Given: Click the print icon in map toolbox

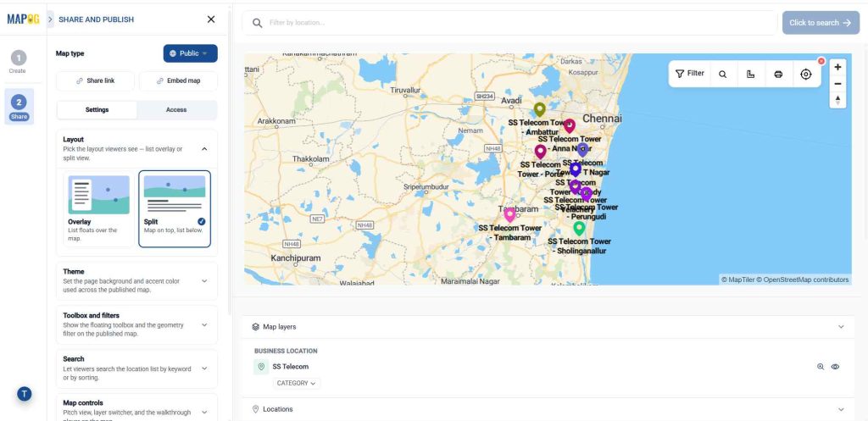Looking at the screenshot, I should coord(778,75).
